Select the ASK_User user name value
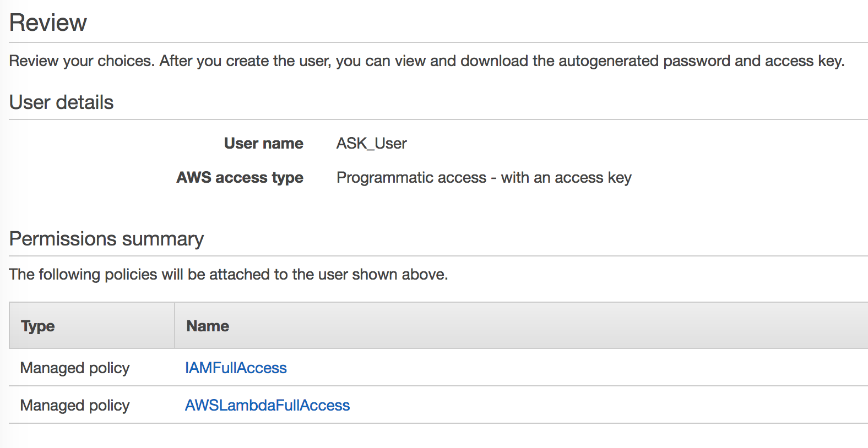The image size is (868, 448). tap(371, 143)
